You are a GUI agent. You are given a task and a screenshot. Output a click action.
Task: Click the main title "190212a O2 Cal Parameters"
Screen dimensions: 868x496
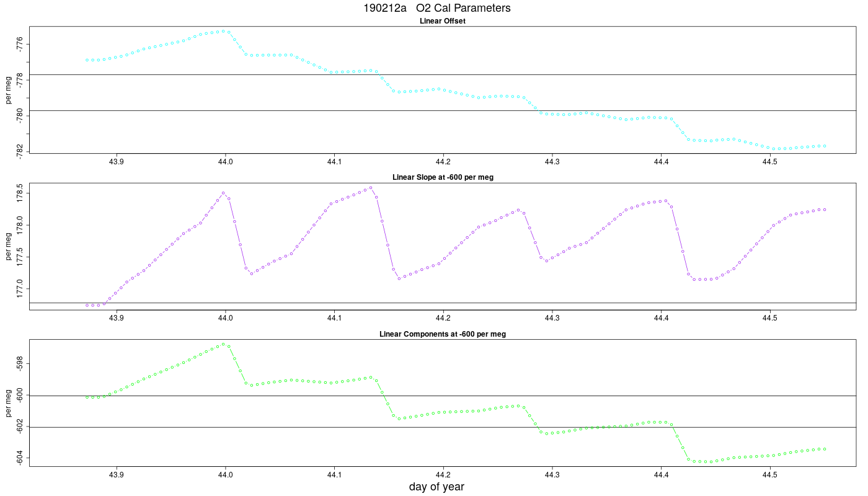(437, 9)
